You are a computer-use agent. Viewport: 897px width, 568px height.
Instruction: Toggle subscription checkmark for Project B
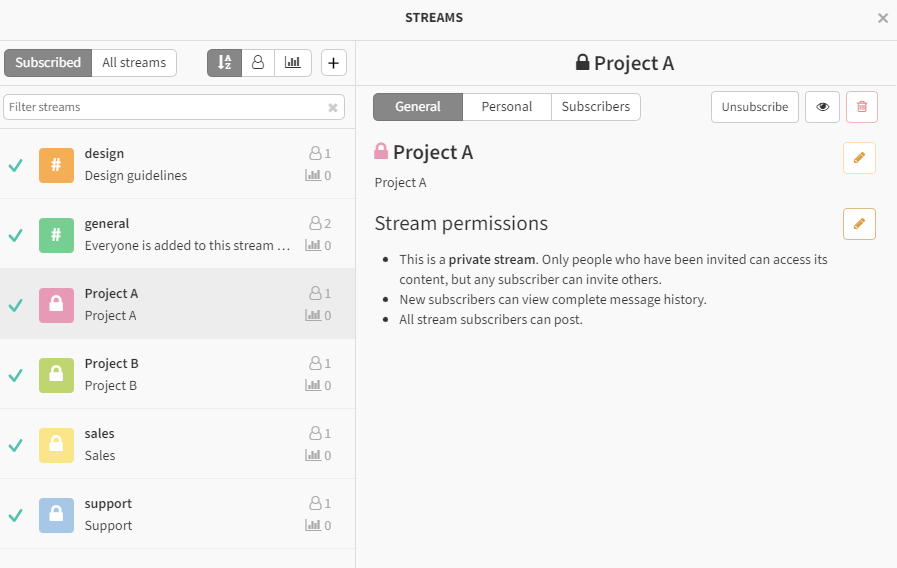click(15, 375)
